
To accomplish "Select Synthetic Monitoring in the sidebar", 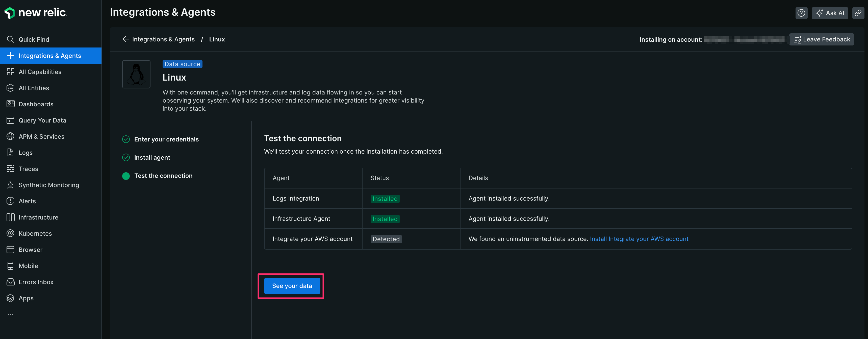I will click(x=48, y=185).
